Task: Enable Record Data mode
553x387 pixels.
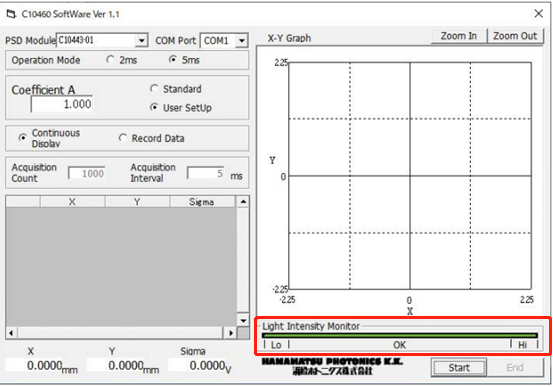Action: tap(123, 138)
